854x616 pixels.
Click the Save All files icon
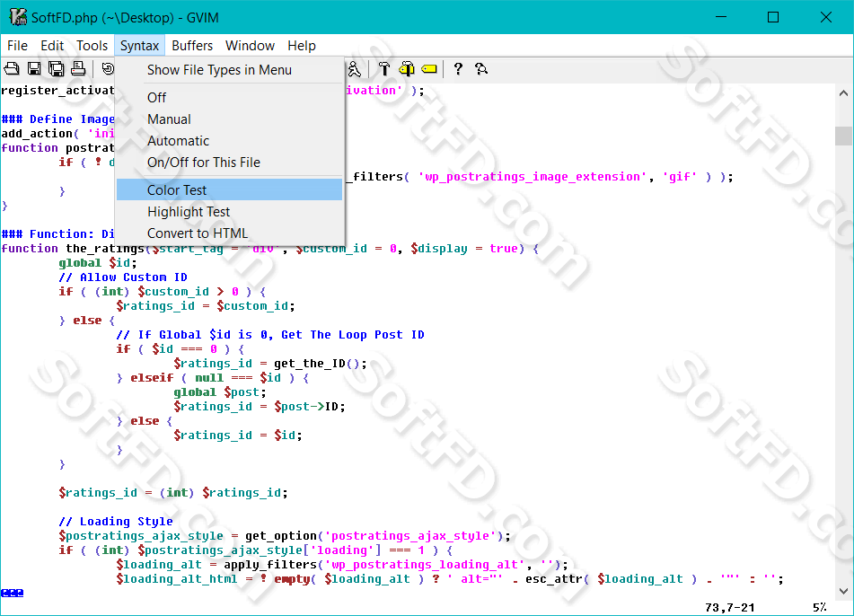56,68
